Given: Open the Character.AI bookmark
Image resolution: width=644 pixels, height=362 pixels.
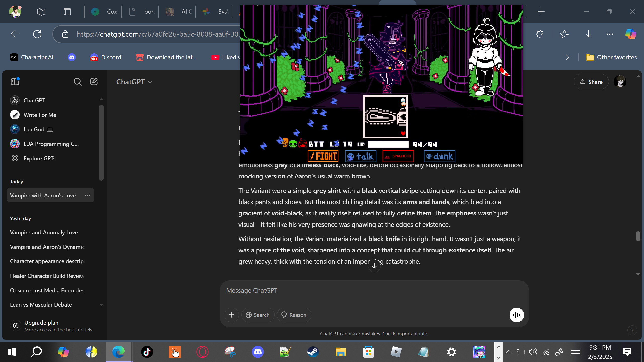Looking at the screenshot, I should (32, 57).
